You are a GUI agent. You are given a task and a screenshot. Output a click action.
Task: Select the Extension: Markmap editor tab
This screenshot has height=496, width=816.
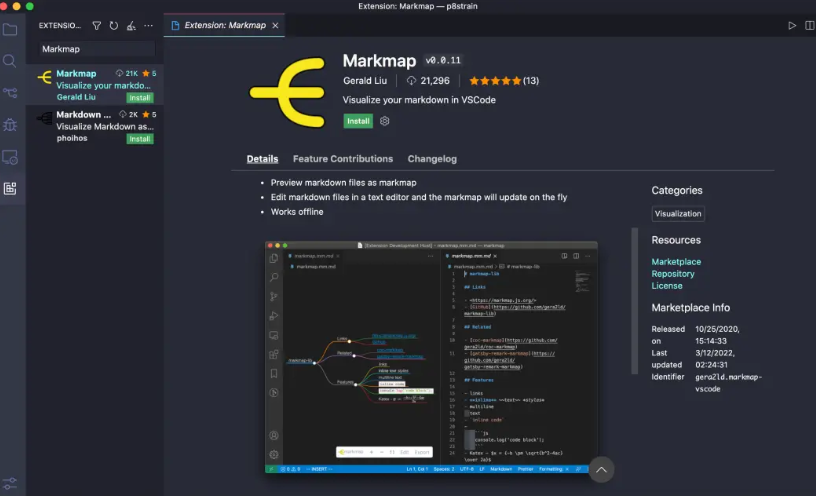[x=224, y=26]
